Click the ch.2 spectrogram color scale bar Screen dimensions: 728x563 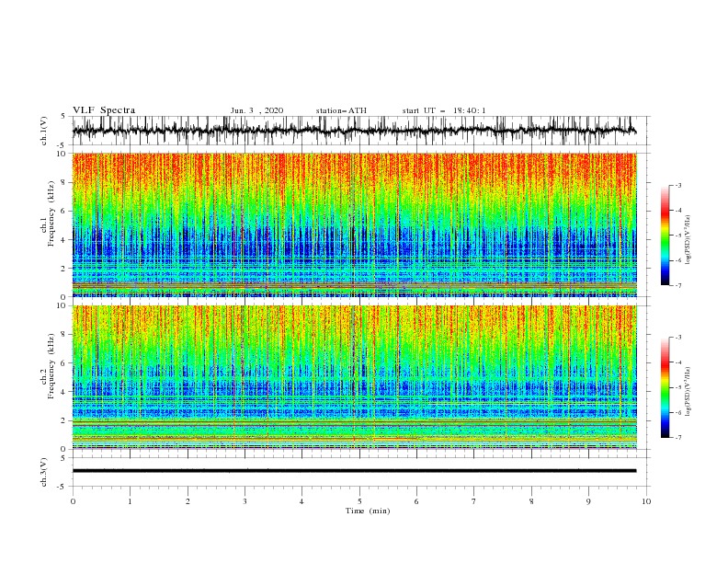pos(665,387)
